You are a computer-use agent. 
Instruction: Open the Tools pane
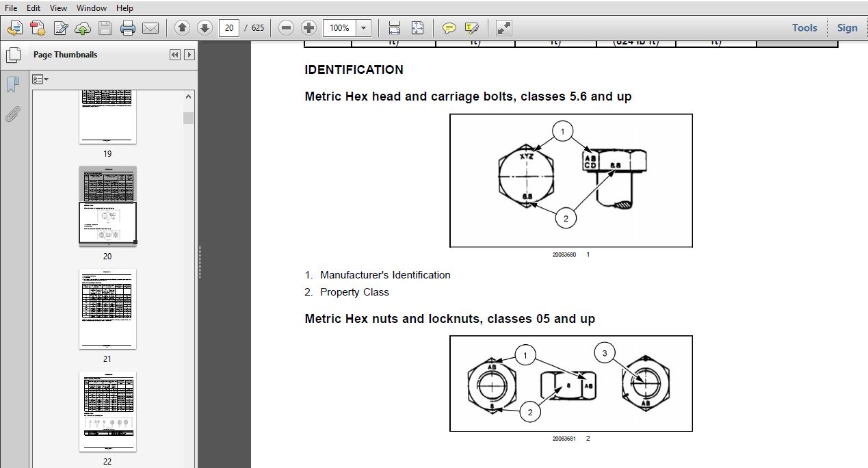click(804, 28)
